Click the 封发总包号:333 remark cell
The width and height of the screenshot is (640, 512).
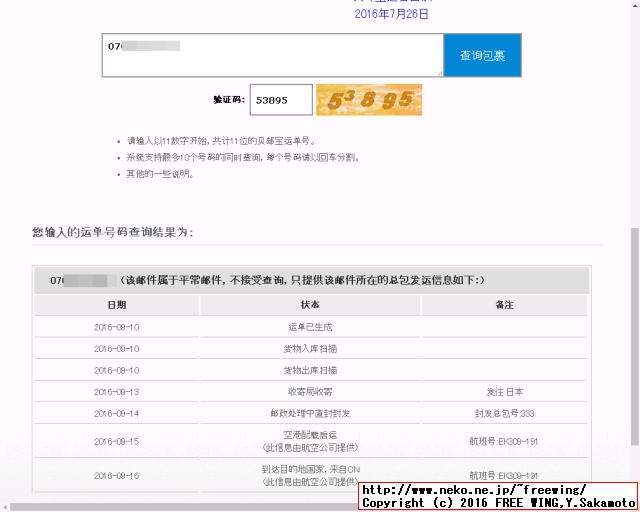pos(504,414)
